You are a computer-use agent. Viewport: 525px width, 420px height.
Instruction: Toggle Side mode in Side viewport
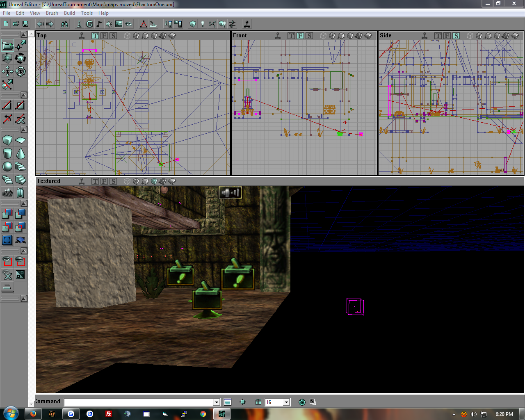click(456, 36)
